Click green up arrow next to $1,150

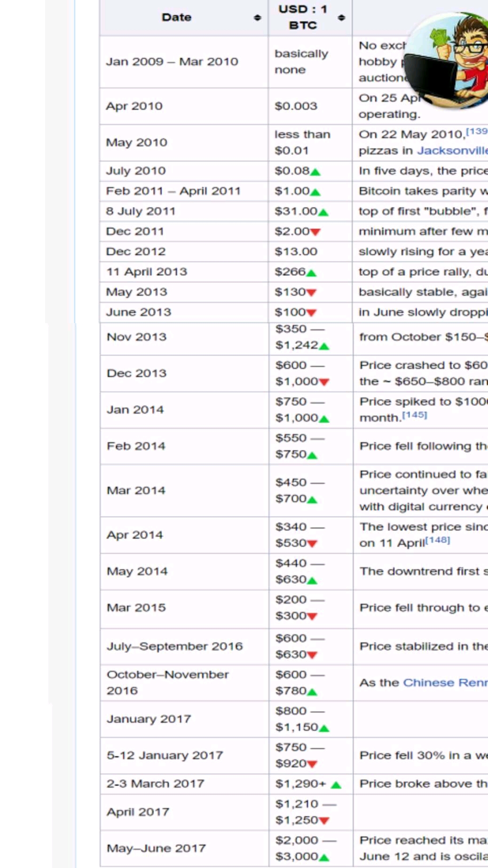pos(324,728)
